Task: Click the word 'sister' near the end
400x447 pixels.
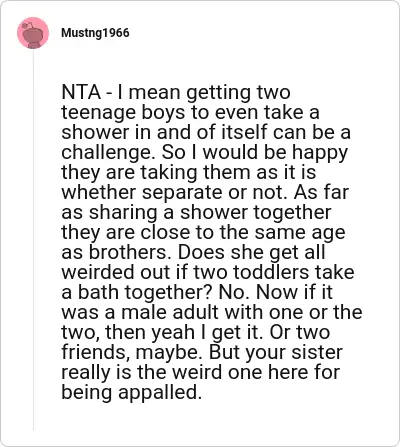Action: click(x=317, y=352)
